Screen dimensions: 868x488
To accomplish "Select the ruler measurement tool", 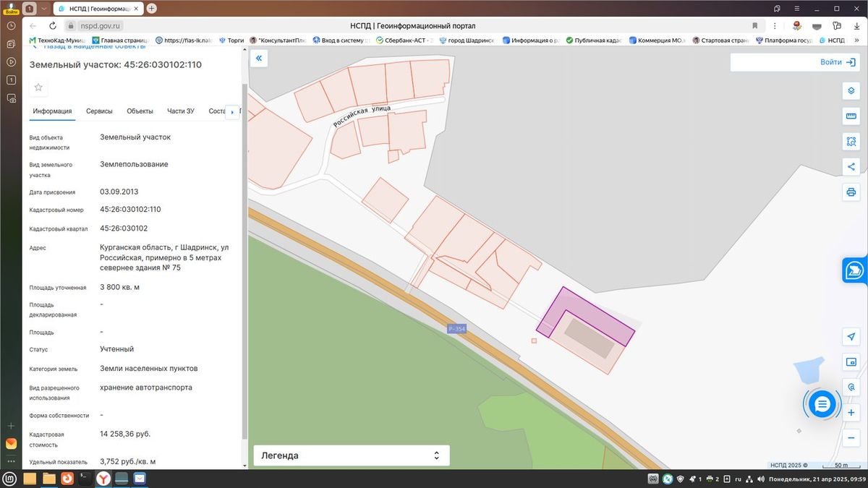I will [851, 116].
